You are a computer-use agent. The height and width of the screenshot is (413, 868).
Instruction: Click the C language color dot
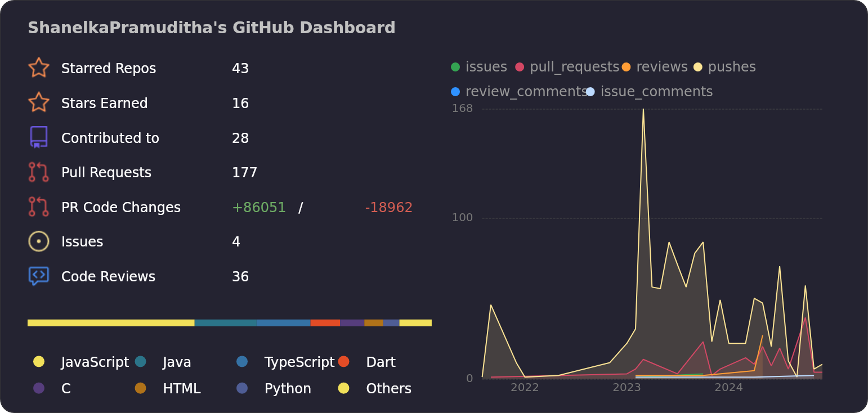click(39, 388)
